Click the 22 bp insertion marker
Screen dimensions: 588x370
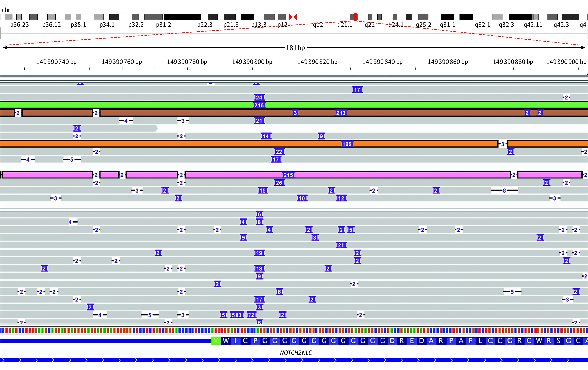pyautogui.click(x=279, y=152)
